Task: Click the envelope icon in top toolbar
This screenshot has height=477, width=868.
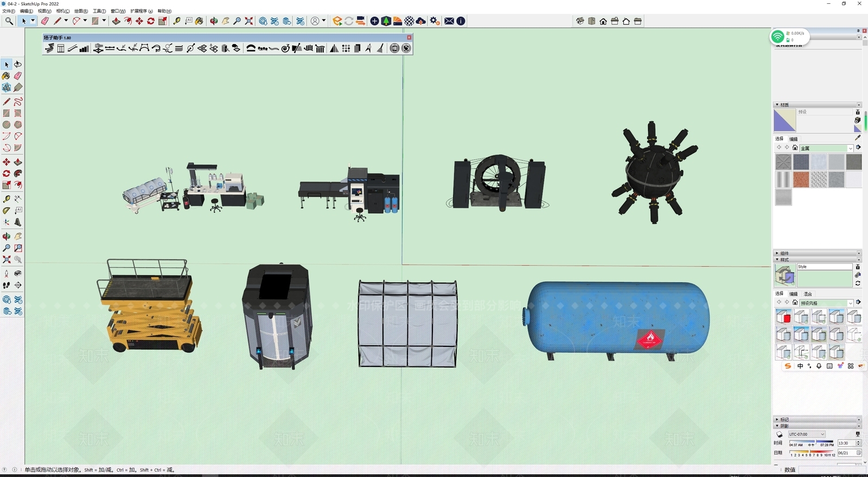Action: (x=449, y=21)
